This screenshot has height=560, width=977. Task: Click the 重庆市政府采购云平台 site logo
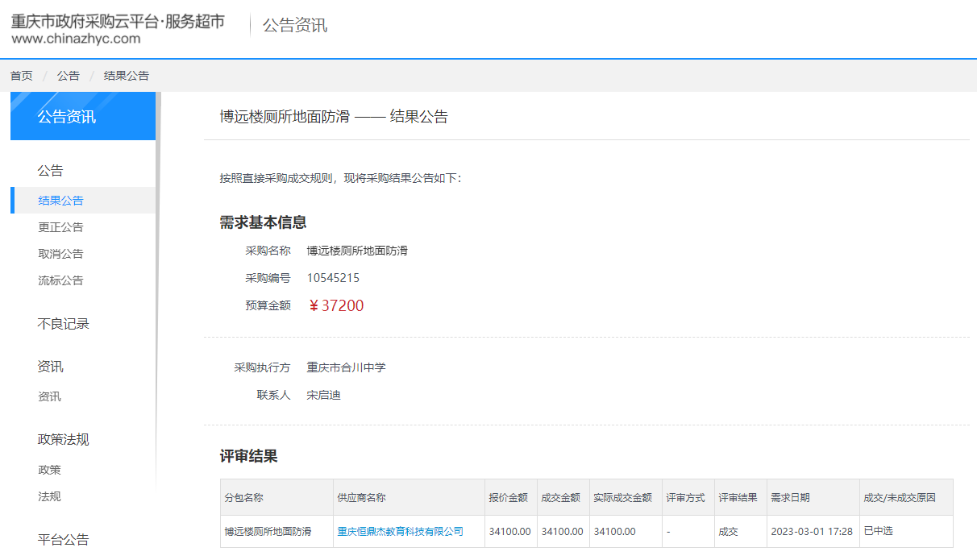point(118,28)
